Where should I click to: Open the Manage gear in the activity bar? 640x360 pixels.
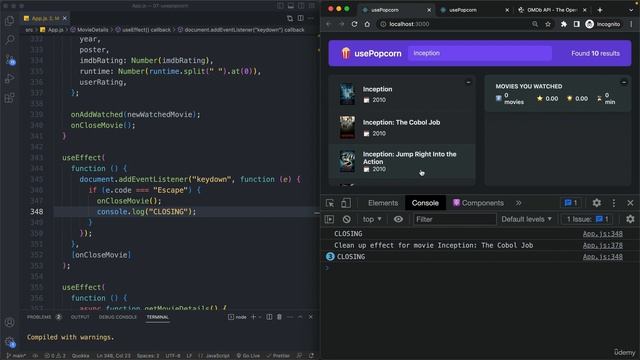click(x=9, y=342)
